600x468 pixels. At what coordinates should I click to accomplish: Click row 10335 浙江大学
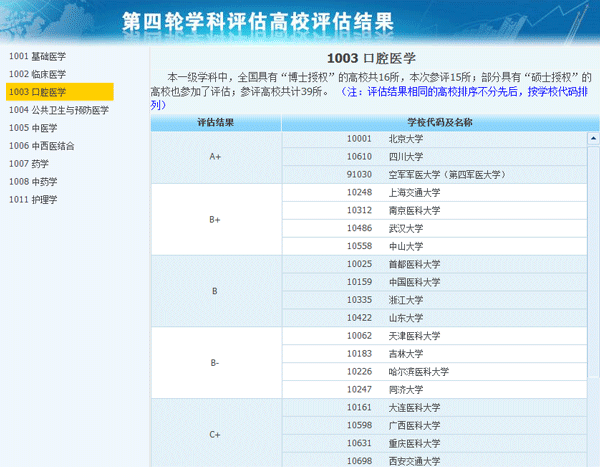pyautogui.click(x=434, y=300)
